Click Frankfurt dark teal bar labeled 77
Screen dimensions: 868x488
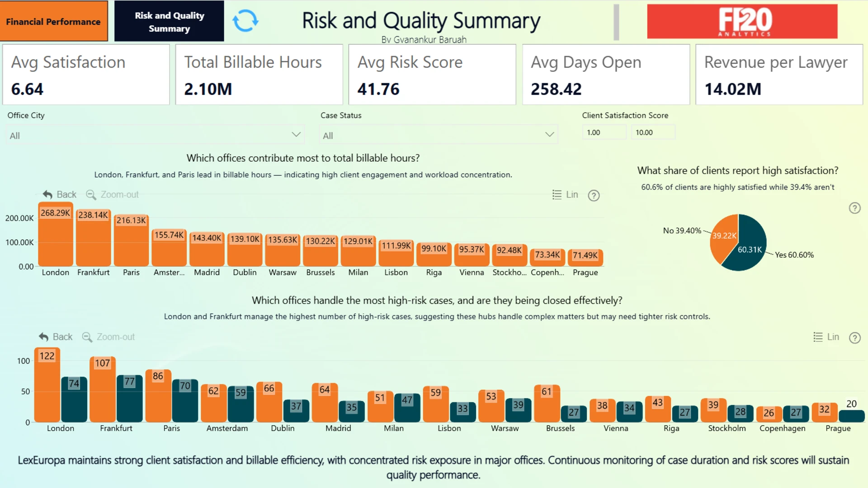pos(130,399)
